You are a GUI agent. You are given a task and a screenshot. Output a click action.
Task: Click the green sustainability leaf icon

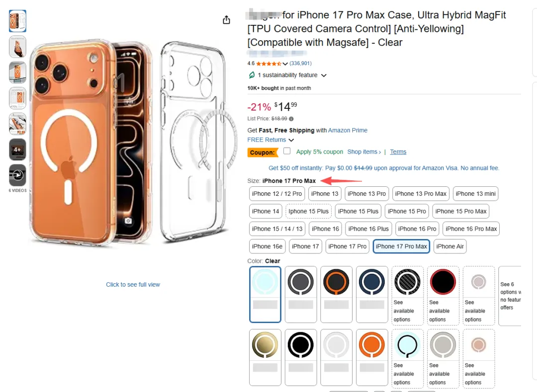[x=252, y=75]
